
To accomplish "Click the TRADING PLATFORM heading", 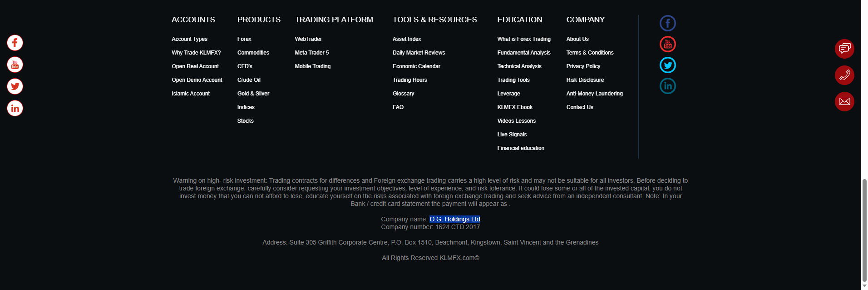I will (334, 20).
